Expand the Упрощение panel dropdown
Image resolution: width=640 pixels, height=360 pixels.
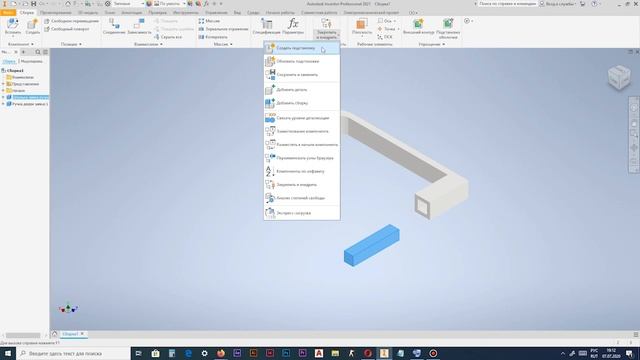[x=431, y=44]
